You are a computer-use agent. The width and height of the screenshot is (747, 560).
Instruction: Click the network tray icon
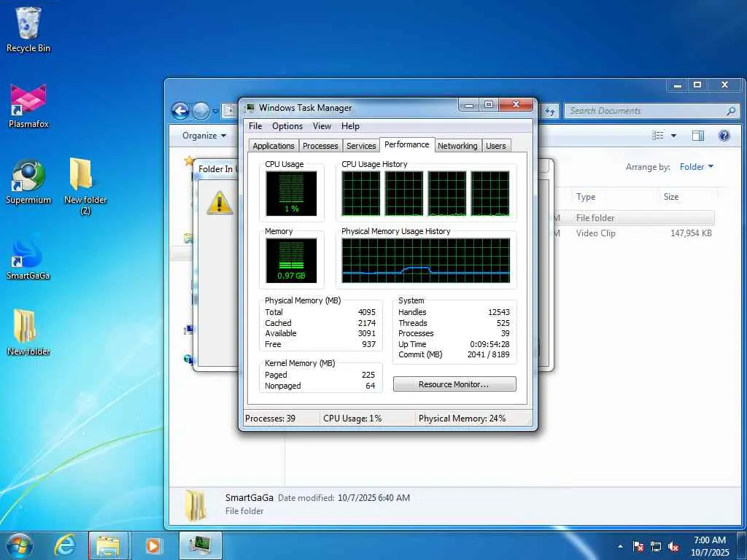tap(656, 547)
